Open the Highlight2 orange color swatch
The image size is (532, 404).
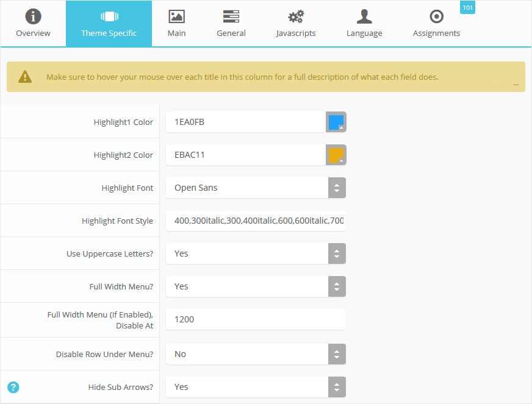(336, 155)
